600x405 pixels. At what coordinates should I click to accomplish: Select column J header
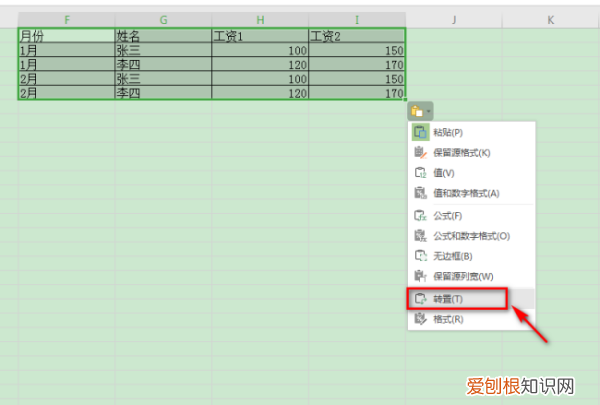point(454,20)
